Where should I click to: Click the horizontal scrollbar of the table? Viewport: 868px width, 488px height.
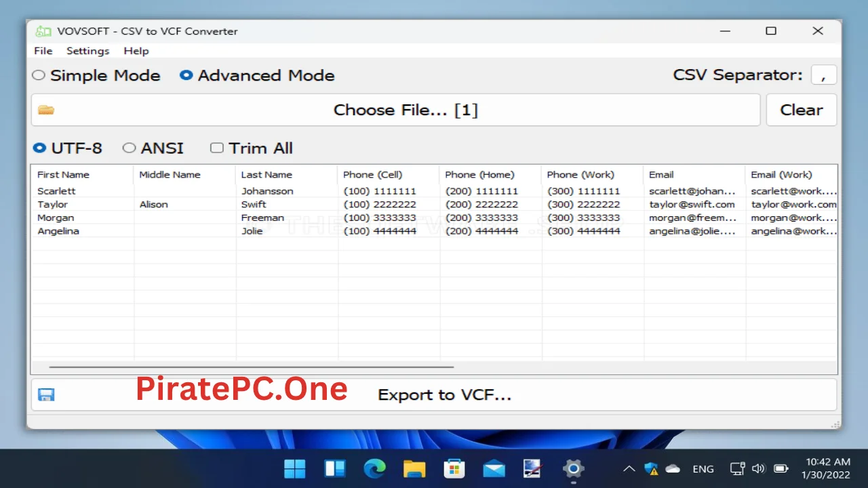(x=251, y=367)
